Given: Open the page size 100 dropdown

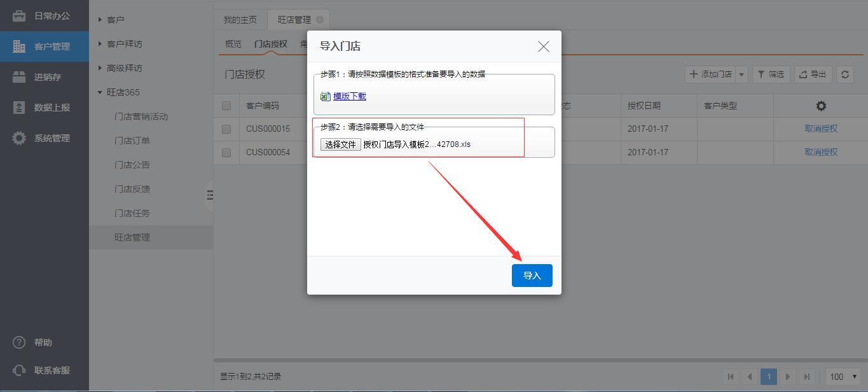Looking at the screenshot, I should (x=843, y=376).
